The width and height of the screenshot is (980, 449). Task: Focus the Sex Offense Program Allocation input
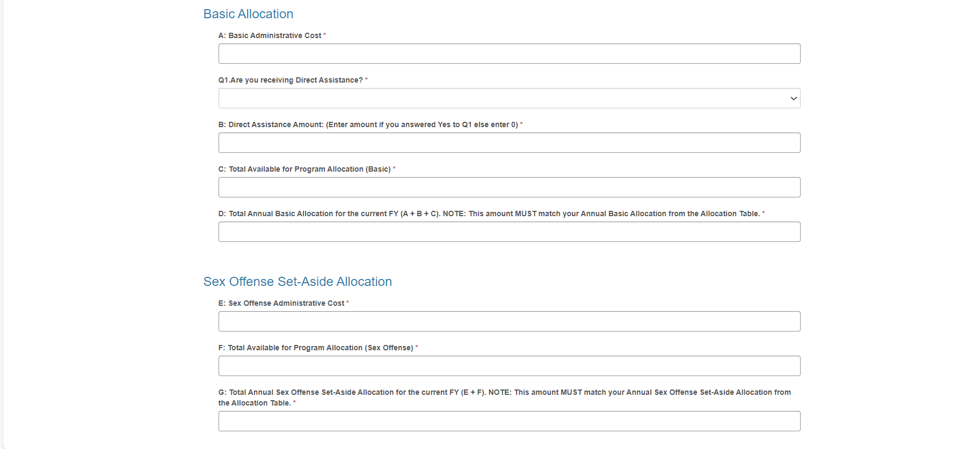click(x=509, y=366)
